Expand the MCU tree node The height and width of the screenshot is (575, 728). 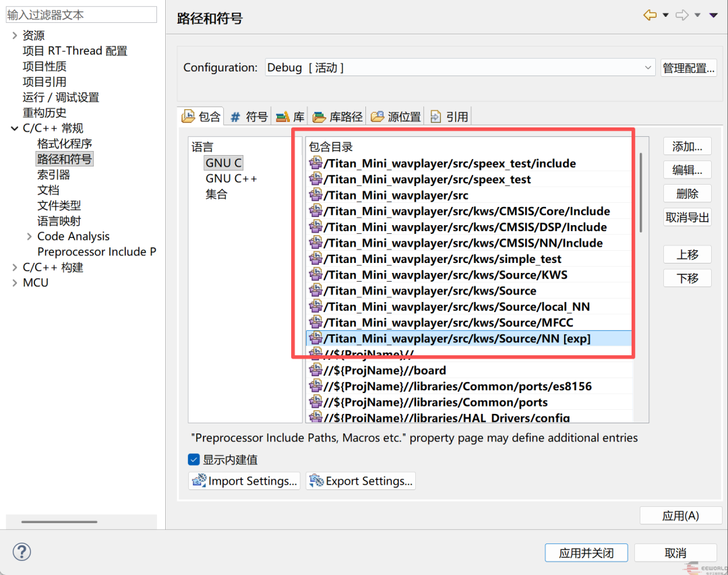click(x=14, y=283)
